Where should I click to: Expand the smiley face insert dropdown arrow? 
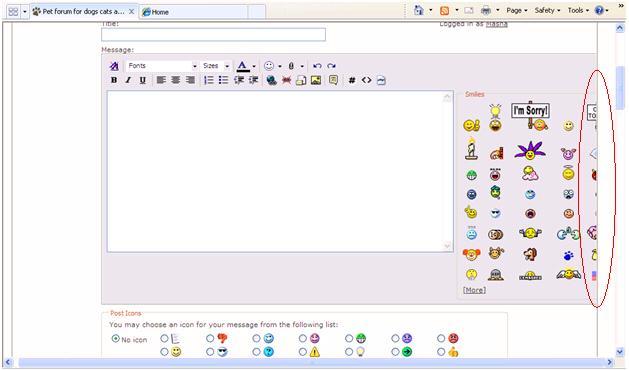coord(280,66)
